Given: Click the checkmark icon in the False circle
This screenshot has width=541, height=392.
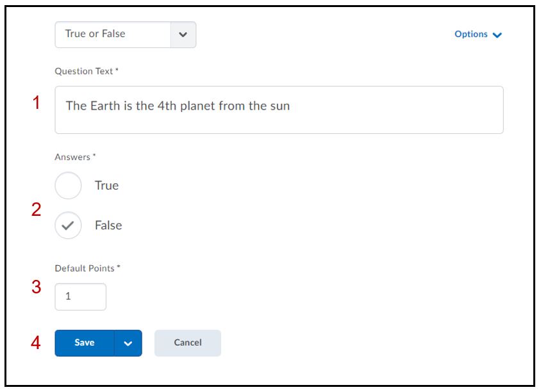Looking at the screenshot, I should pyautogui.click(x=68, y=225).
